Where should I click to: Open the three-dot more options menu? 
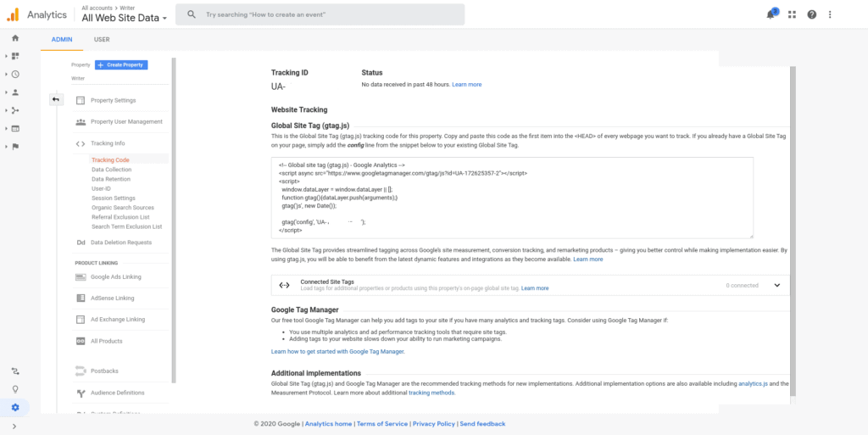click(830, 14)
